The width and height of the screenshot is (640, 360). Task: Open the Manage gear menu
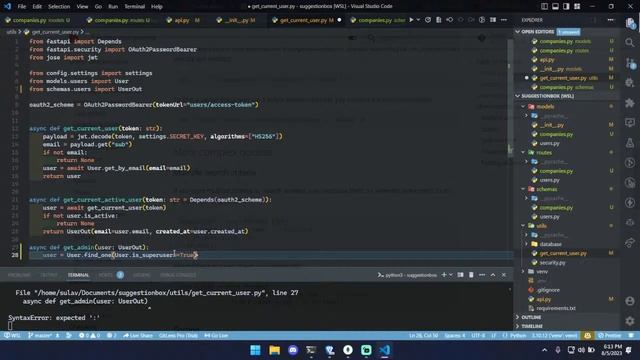point(630,321)
